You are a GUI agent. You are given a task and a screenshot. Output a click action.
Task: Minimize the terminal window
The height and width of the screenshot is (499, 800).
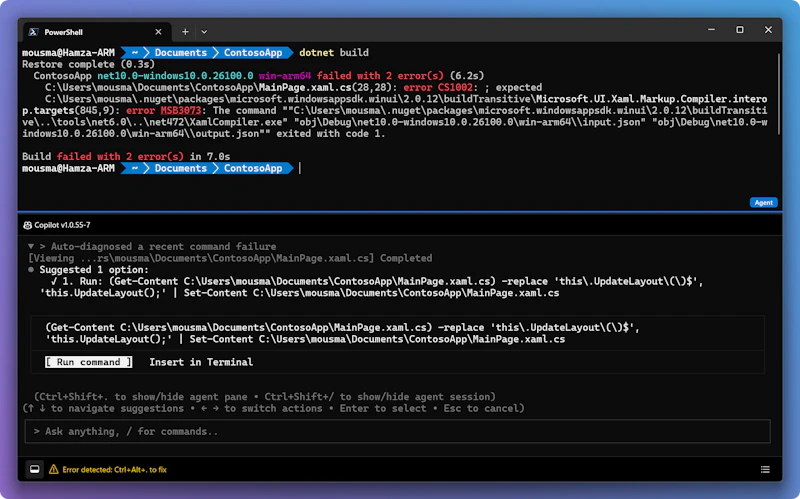click(711, 30)
